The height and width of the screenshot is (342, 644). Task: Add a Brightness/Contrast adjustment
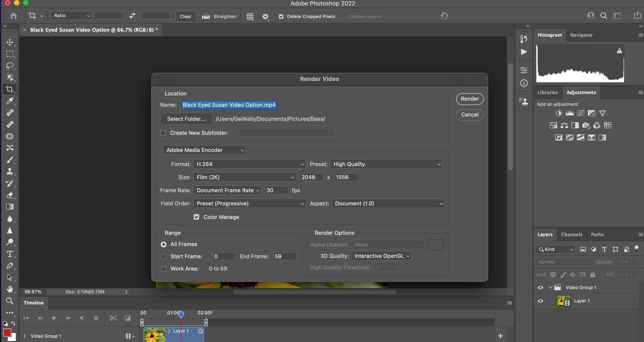coord(558,113)
